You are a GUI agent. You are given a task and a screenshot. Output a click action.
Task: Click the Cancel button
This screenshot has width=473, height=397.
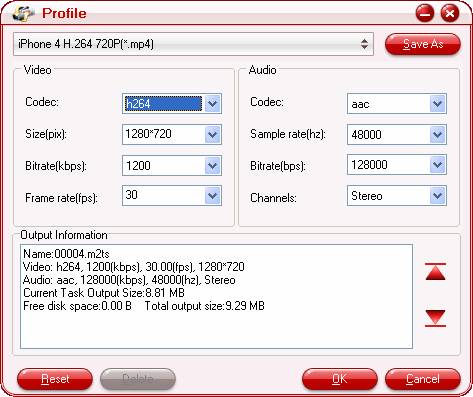coord(423,379)
